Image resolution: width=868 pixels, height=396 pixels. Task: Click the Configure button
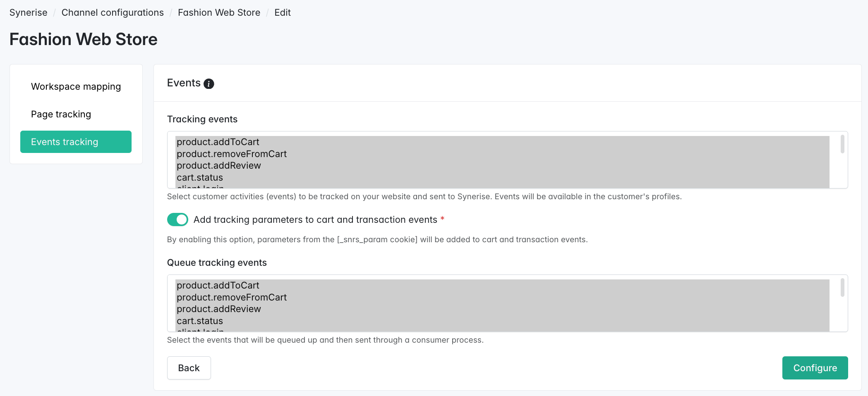click(815, 368)
